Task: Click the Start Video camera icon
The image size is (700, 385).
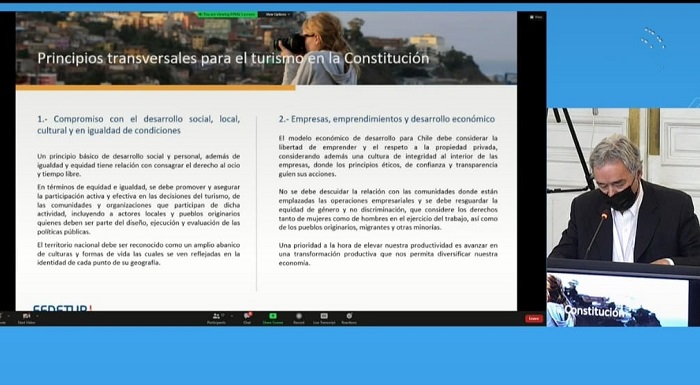Action: click(26, 318)
